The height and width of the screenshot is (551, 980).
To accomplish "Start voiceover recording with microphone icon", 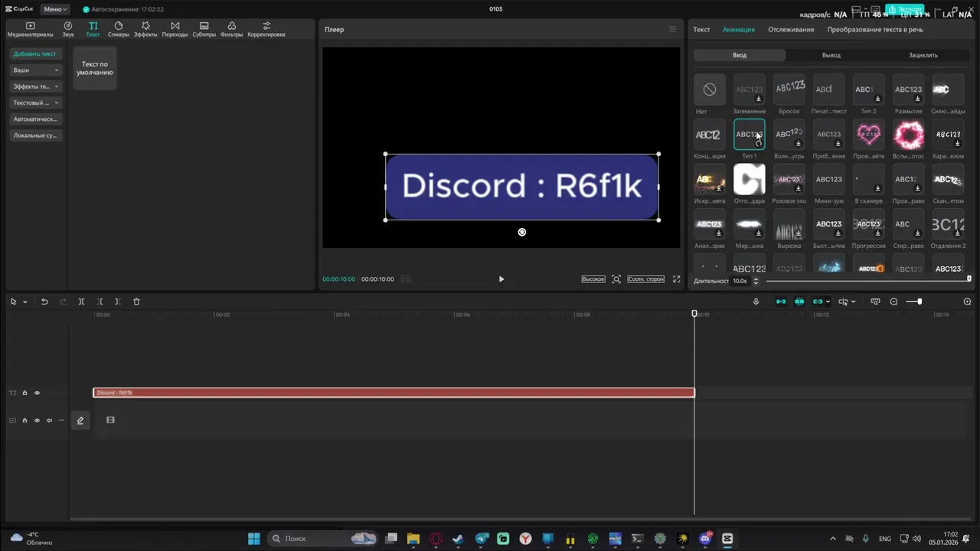I will (x=756, y=302).
